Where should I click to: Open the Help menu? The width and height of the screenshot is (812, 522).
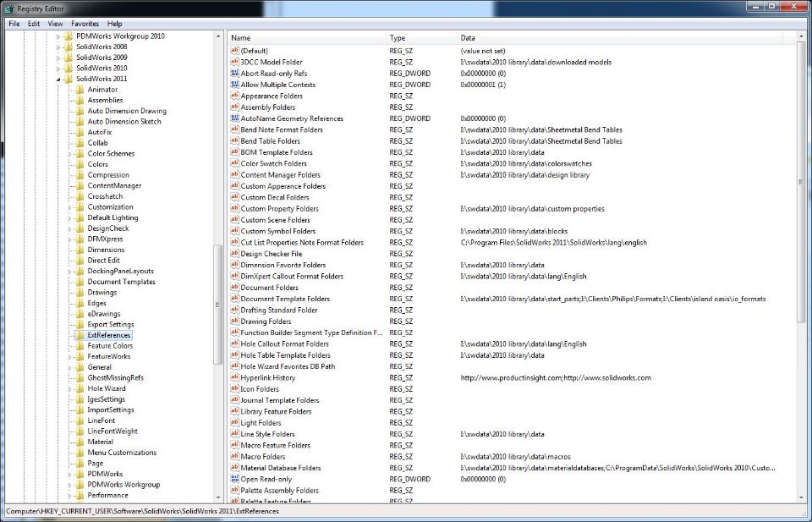point(114,24)
